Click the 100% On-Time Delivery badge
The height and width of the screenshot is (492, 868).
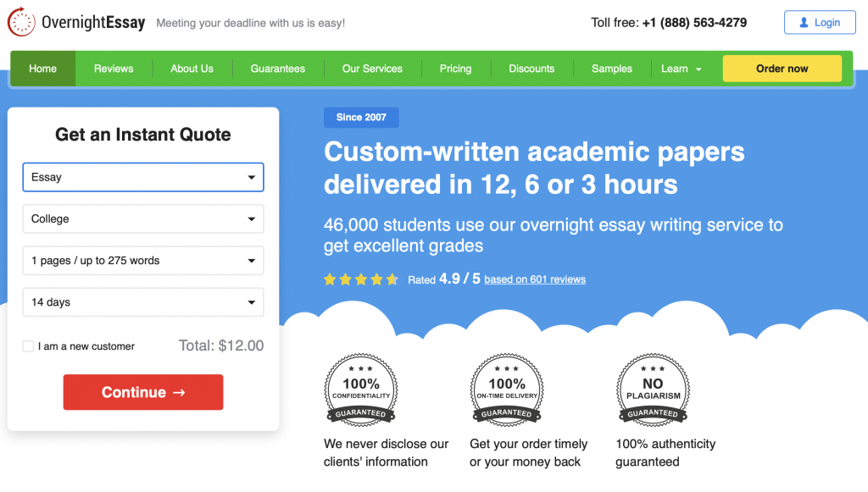[x=507, y=390]
